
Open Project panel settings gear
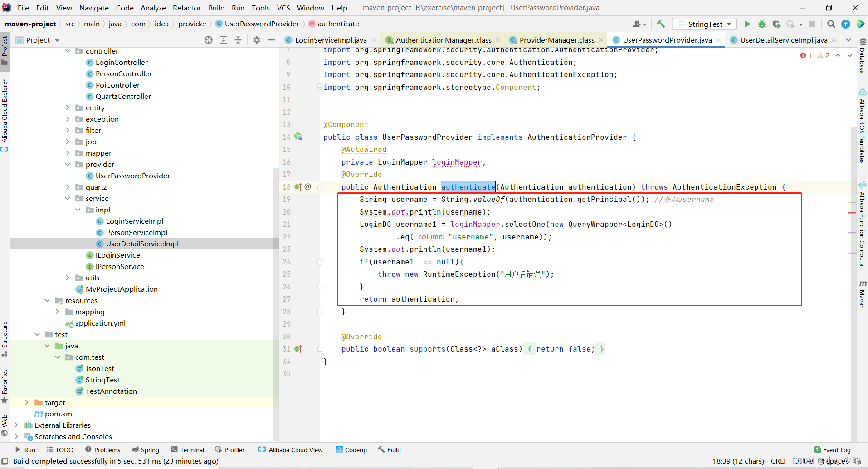click(x=257, y=40)
